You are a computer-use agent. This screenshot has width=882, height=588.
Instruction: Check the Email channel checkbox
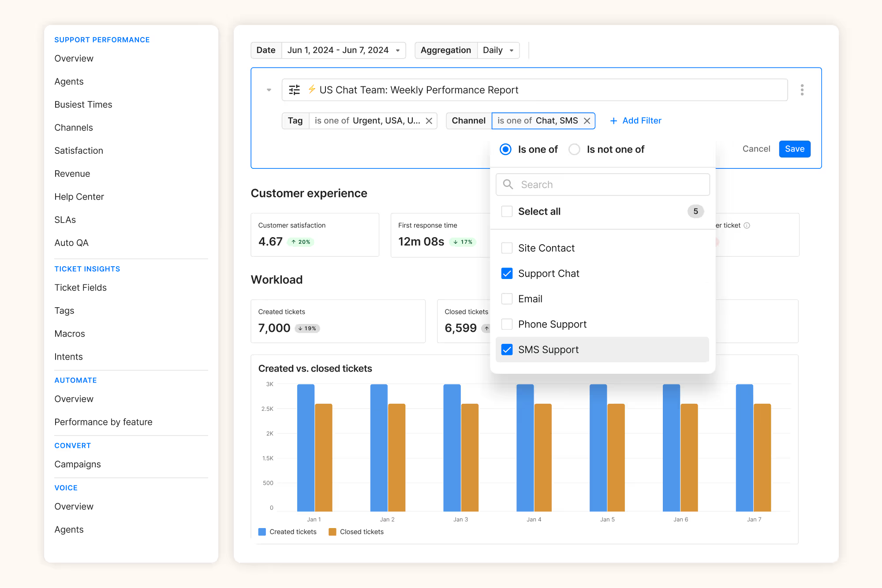(x=507, y=298)
